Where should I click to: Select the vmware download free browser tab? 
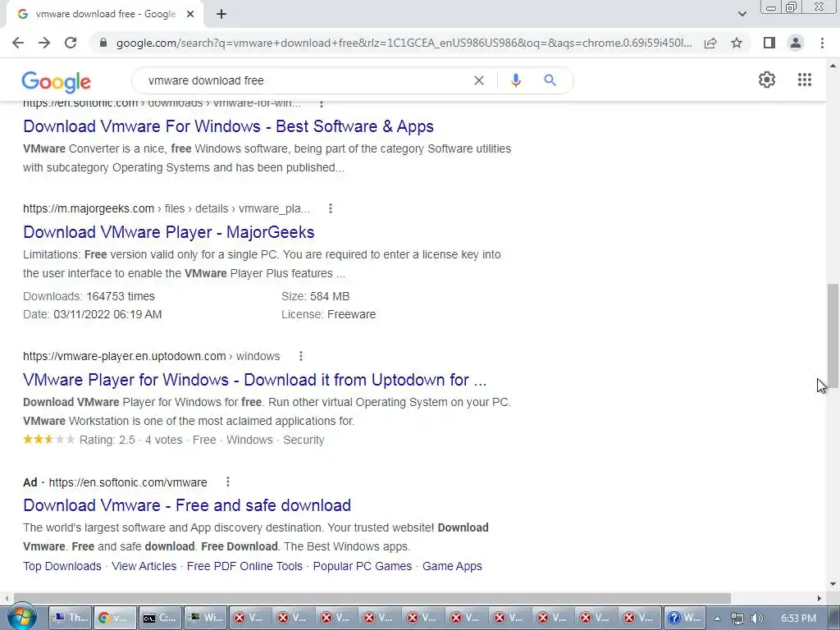105,15
